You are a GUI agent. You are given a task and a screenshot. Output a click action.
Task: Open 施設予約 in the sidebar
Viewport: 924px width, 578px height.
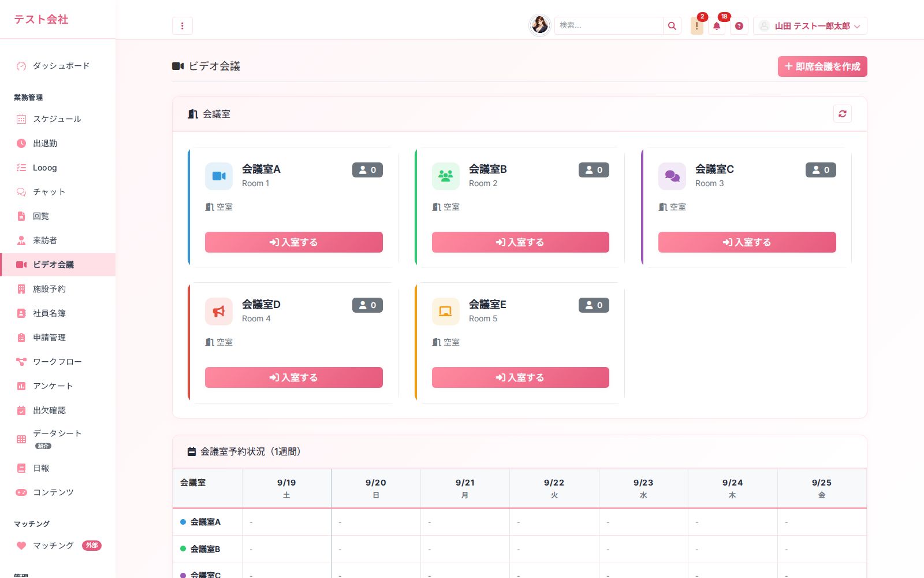point(58,289)
